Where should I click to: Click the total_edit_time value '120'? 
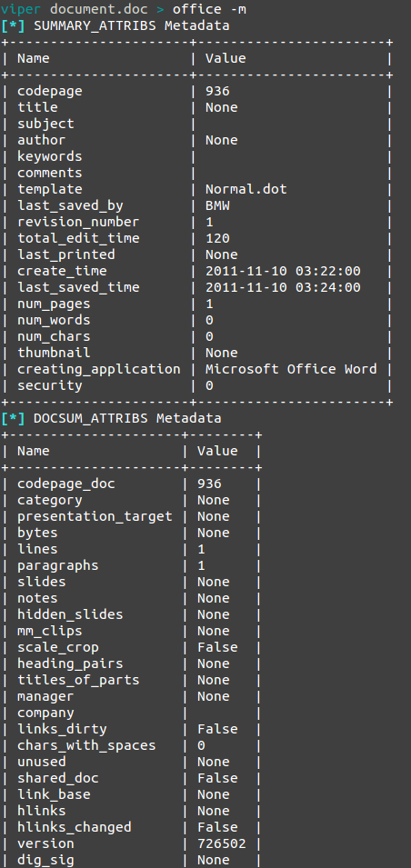[x=217, y=239]
